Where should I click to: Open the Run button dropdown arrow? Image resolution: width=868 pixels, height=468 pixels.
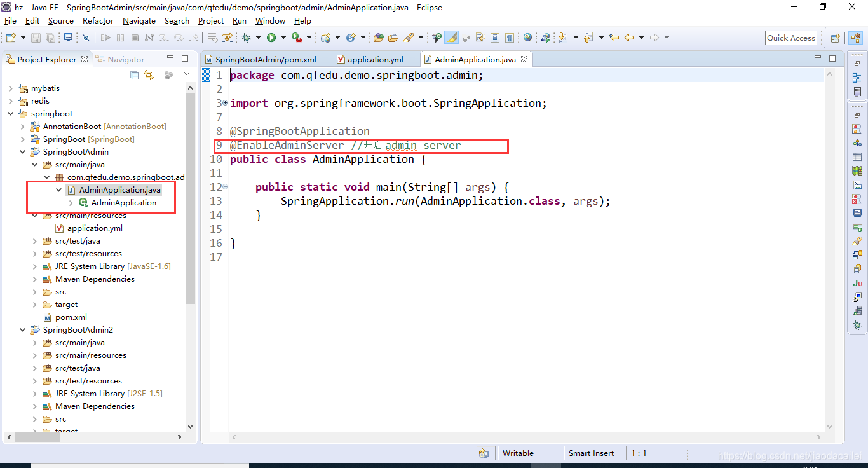[x=283, y=38]
